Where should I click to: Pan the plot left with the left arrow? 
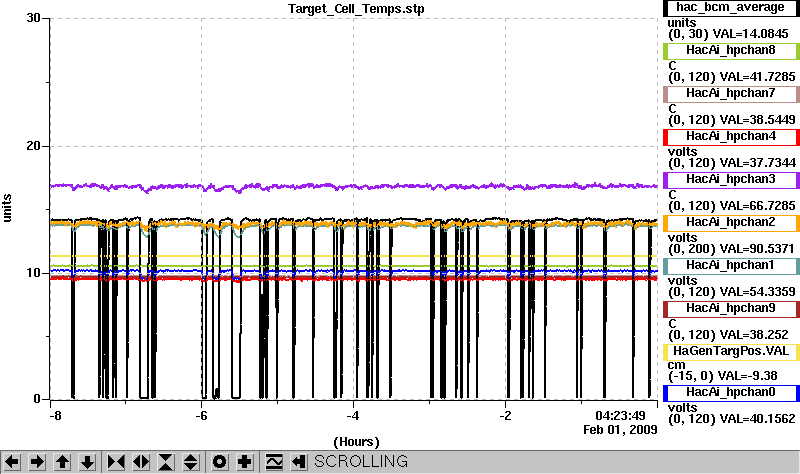click(x=12, y=462)
